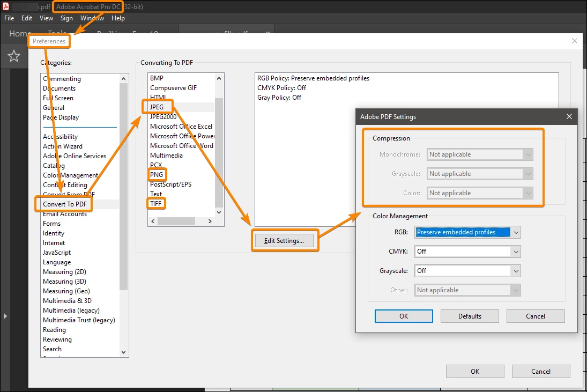Click the Edit Settings button

[x=284, y=241]
